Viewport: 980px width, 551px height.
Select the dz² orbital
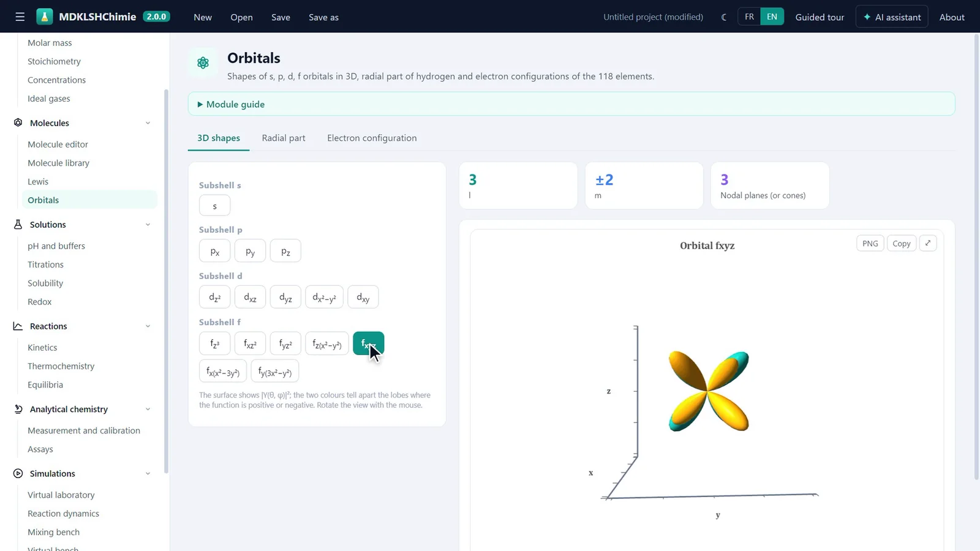click(214, 297)
